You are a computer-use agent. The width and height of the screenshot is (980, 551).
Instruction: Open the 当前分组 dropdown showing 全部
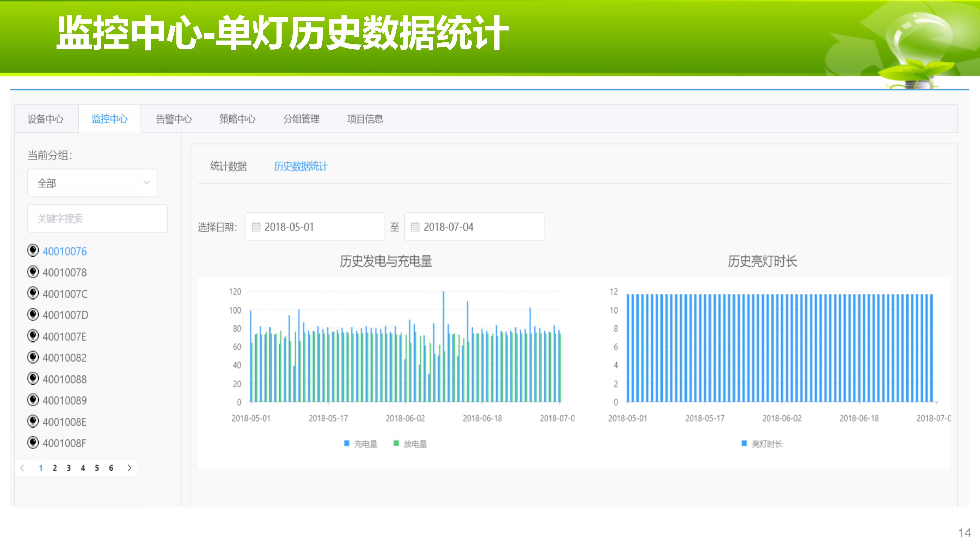pos(92,183)
